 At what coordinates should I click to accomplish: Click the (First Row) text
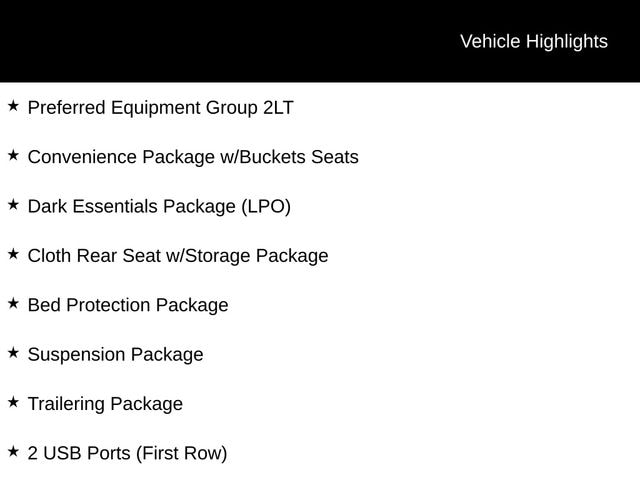[181, 454]
